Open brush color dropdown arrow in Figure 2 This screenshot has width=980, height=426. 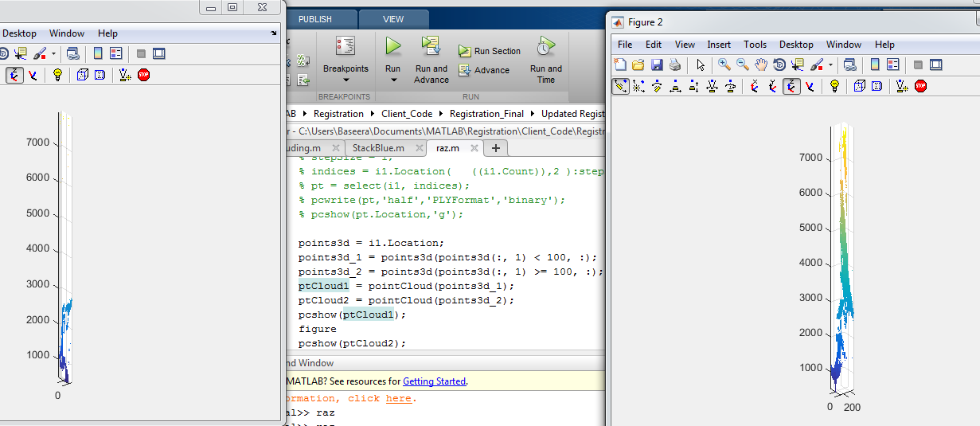tap(830, 64)
